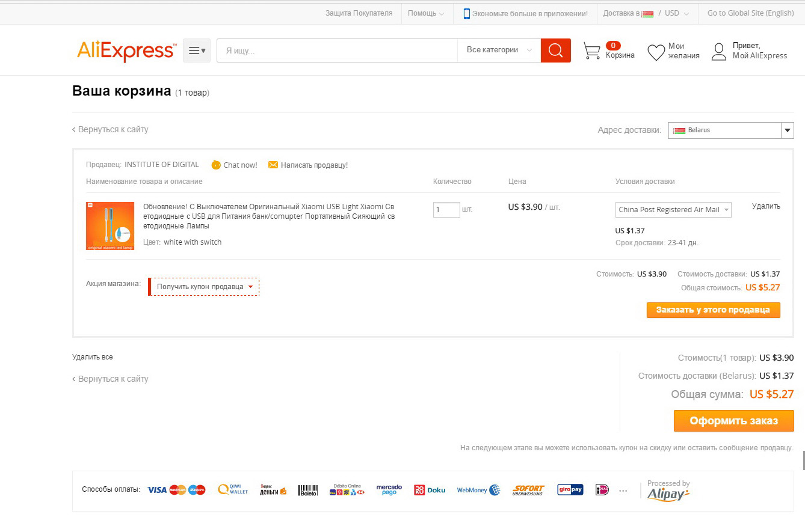Open the hamburger category menu icon
805x532 pixels.
pyautogui.click(x=197, y=50)
